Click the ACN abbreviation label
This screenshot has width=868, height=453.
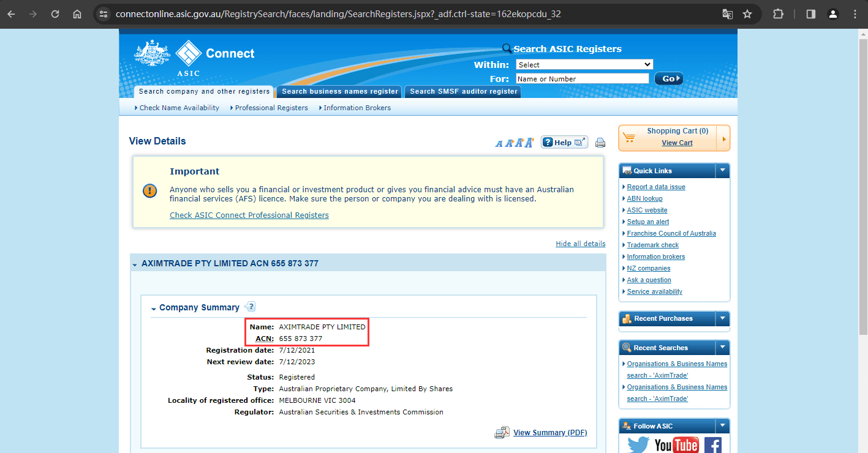tap(265, 339)
